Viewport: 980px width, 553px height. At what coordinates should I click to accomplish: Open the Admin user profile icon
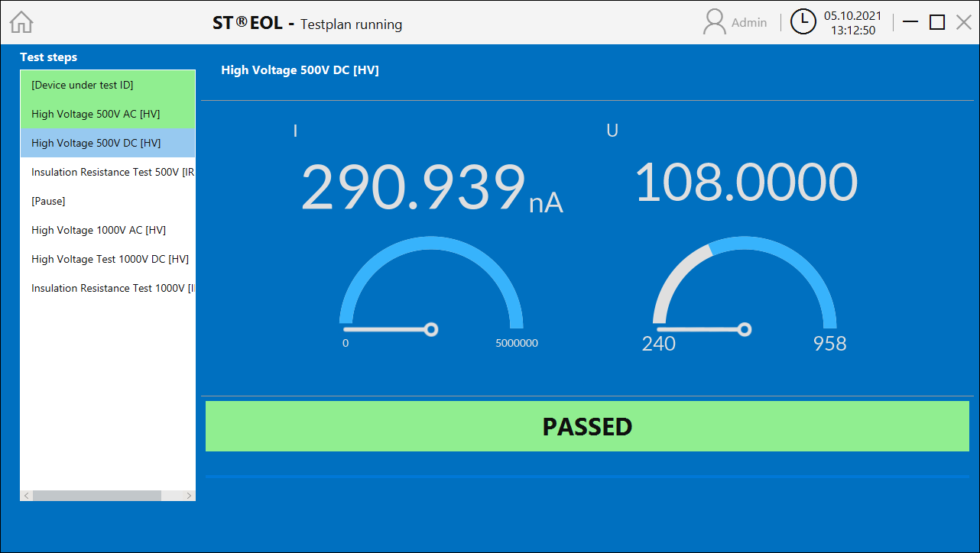pyautogui.click(x=714, y=21)
